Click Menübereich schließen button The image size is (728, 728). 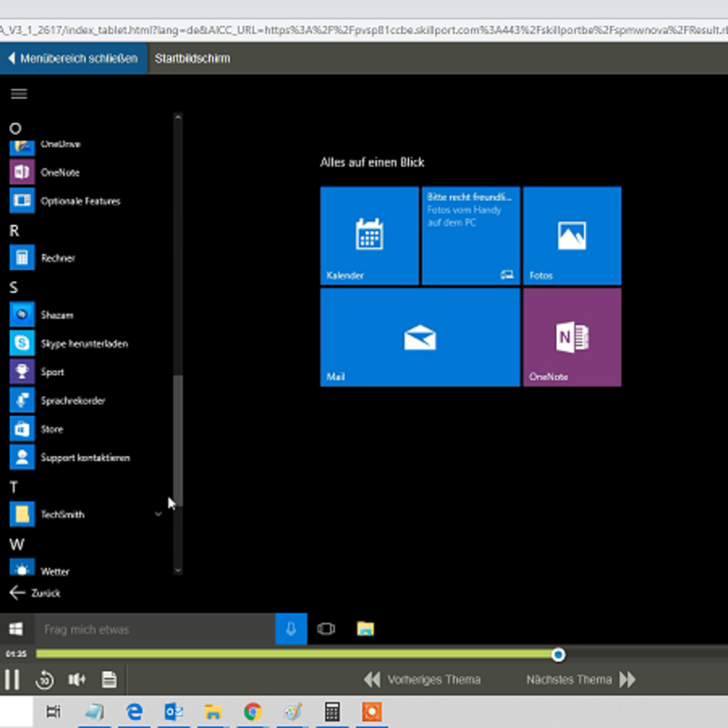74,58
